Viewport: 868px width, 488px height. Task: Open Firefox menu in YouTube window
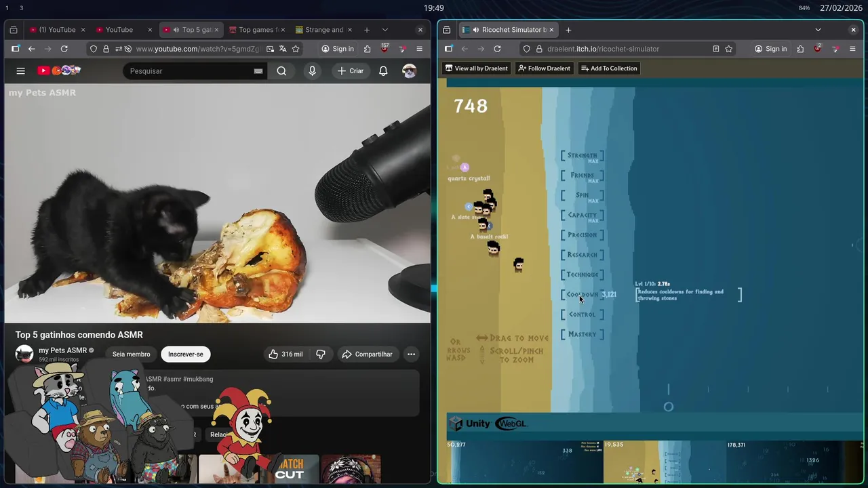click(x=419, y=49)
